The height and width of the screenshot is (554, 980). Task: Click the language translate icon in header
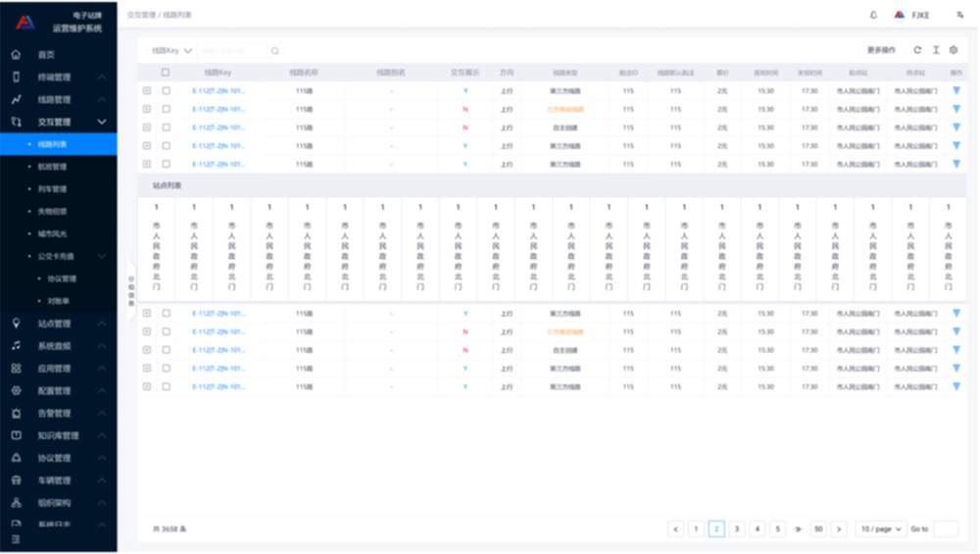[x=958, y=15]
